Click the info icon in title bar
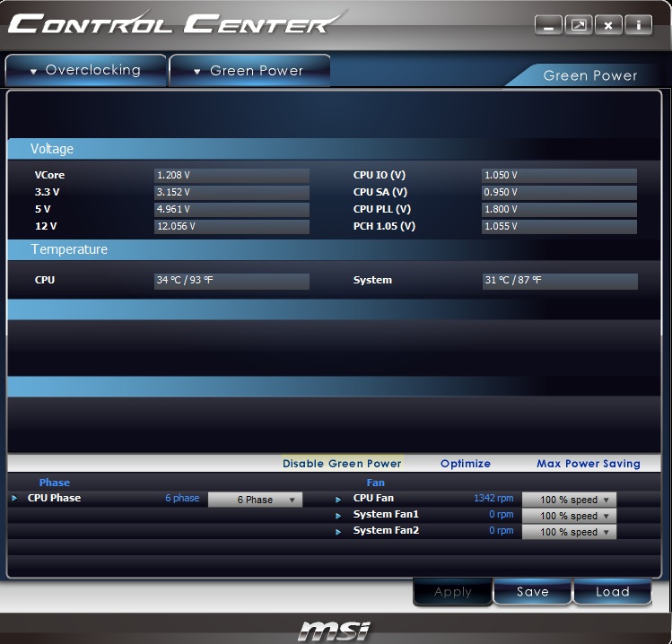The image size is (672, 644). (638, 25)
